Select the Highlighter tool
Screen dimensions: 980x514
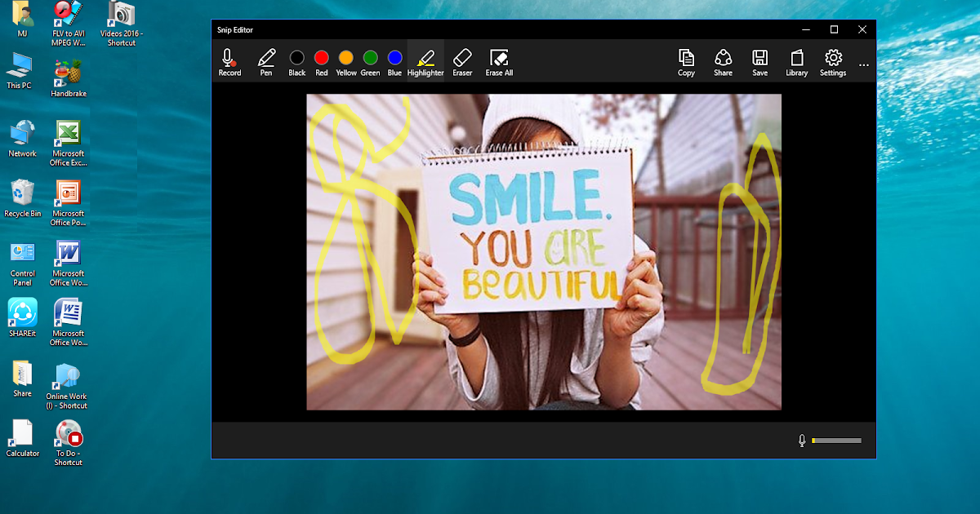pyautogui.click(x=425, y=61)
